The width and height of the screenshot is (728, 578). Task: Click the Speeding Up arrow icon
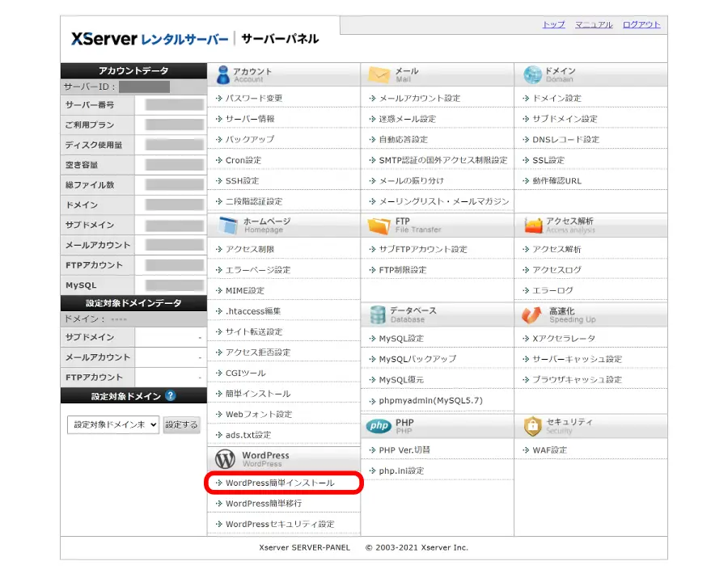pyautogui.click(x=532, y=314)
